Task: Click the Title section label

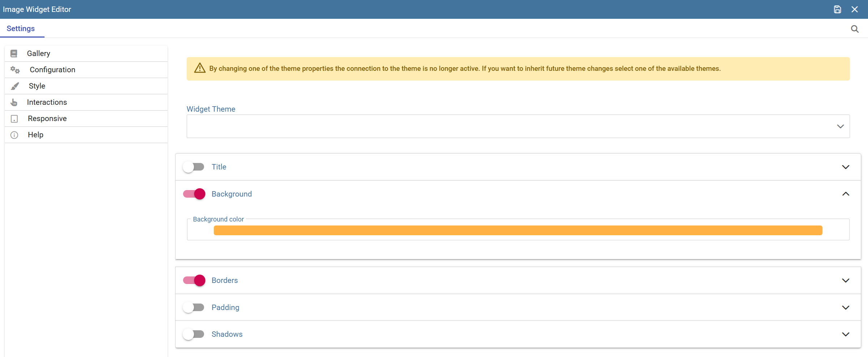Action: click(219, 167)
